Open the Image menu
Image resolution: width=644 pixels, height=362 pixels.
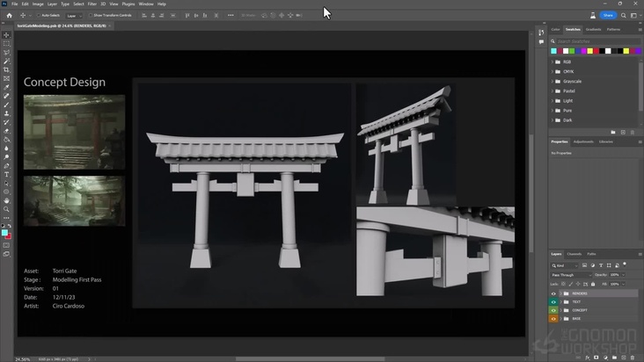click(38, 4)
